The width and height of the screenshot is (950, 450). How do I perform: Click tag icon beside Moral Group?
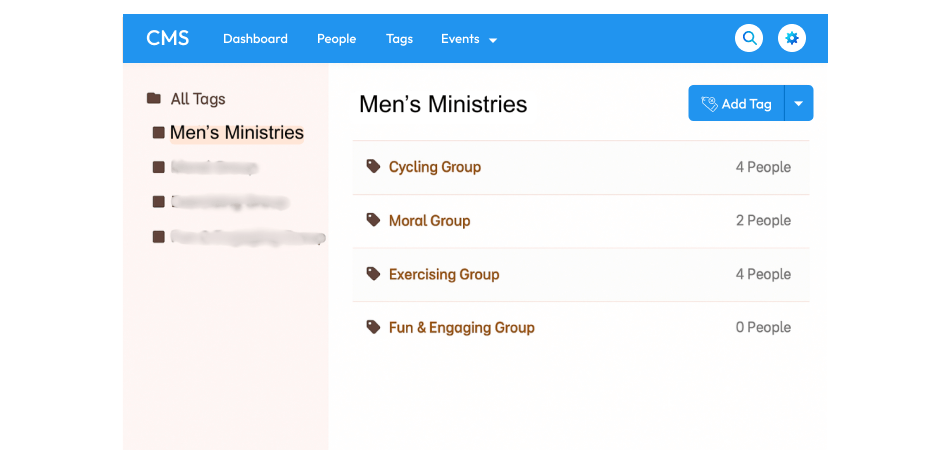click(373, 220)
